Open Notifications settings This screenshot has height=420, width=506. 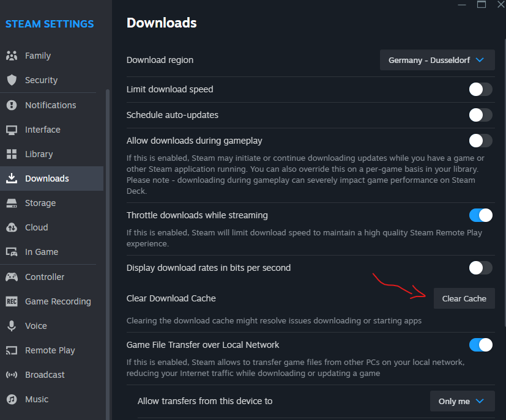pyautogui.click(x=51, y=105)
